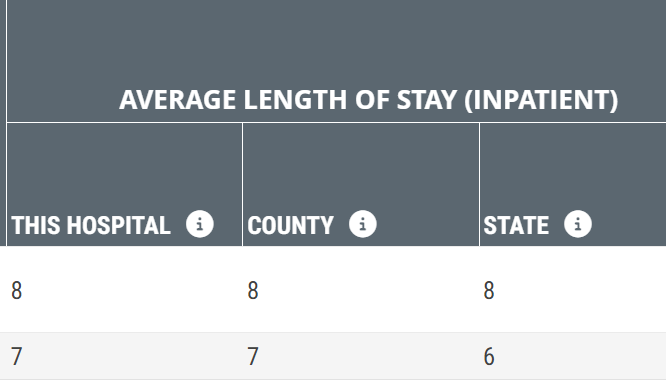Click the Average Length of Stay (Inpatient) heading
Image resolution: width=666 pixels, height=381 pixels.
pos(369,100)
